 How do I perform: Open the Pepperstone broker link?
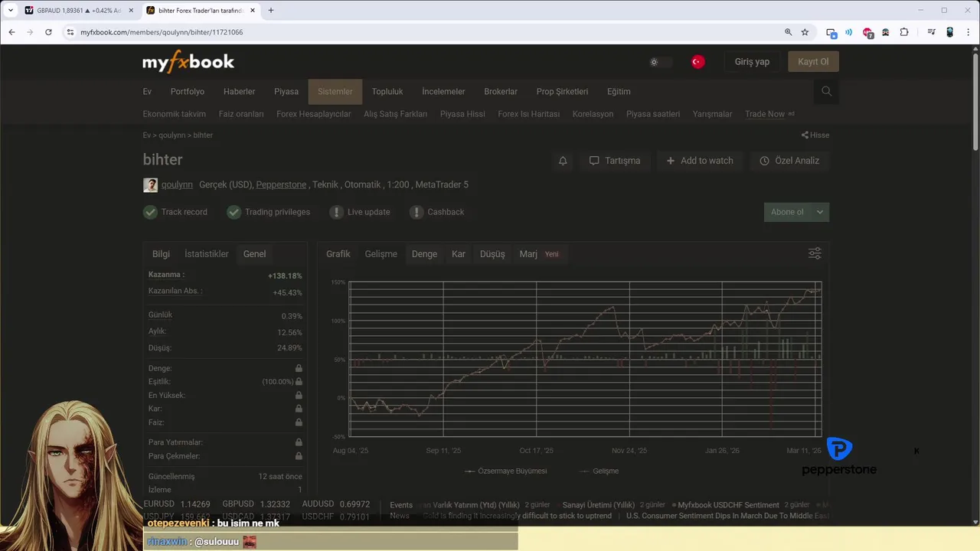point(281,185)
